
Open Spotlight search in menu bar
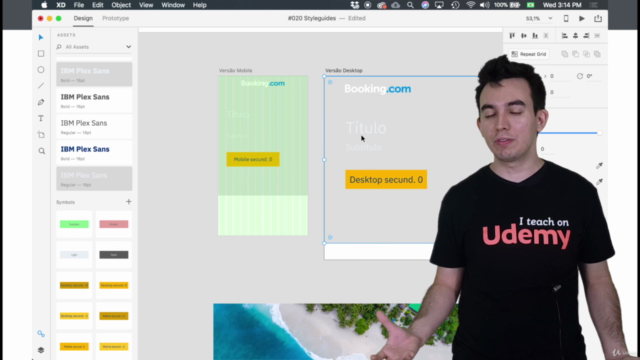point(410,5)
